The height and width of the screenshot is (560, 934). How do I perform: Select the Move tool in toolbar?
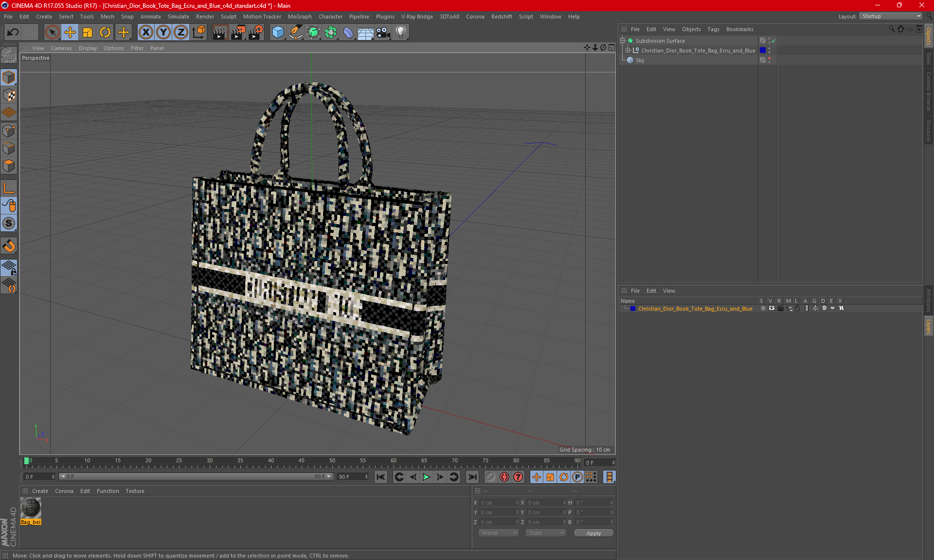[70, 32]
